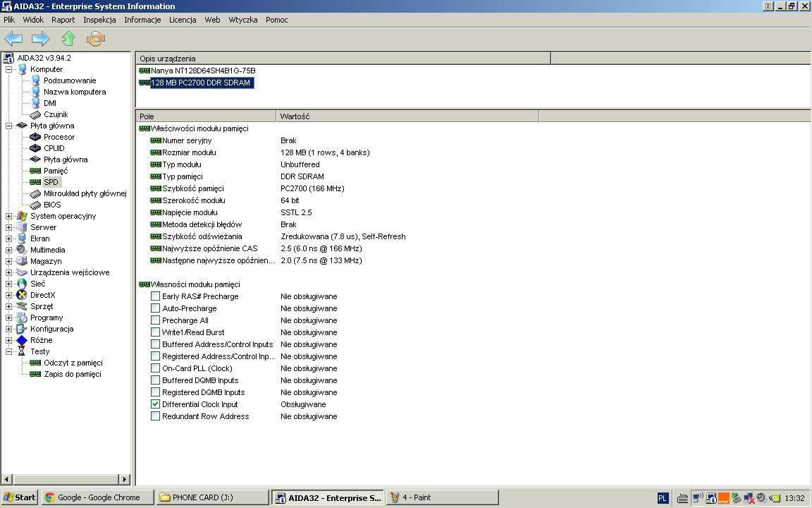Switch to Google Chrome taskbar button
The width and height of the screenshot is (812, 508).
tap(98, 497)
